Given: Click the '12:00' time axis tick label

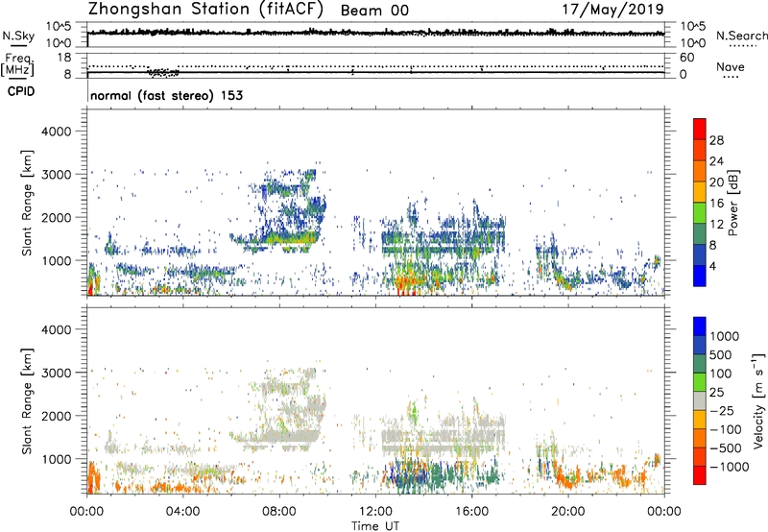Looking at the screenshot, I should point(375,512).
